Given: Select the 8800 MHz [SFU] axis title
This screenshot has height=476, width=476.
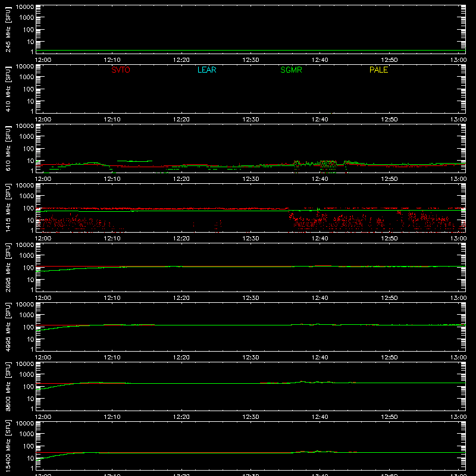Looking at the screenshot, I should [x=8, y=387].
